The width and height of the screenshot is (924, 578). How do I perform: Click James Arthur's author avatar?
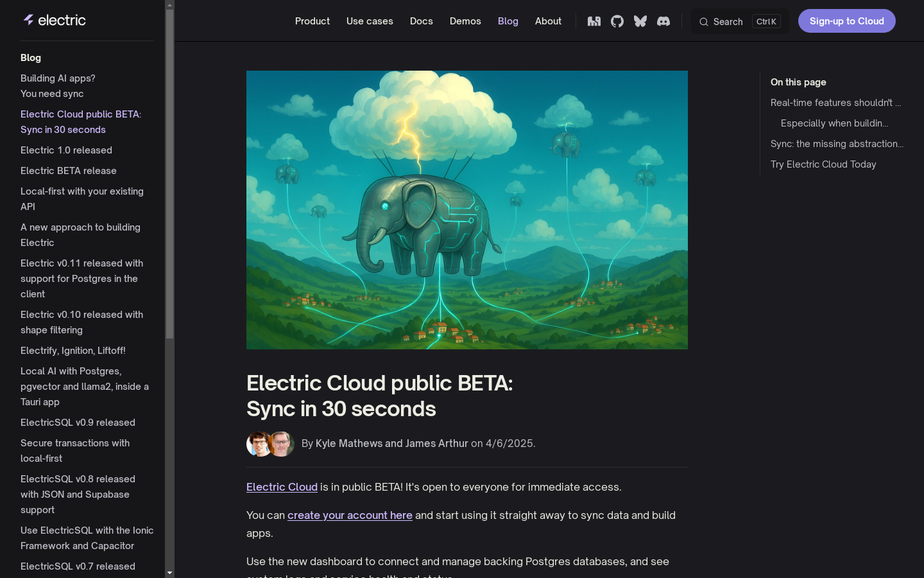[x=281, y=444]
